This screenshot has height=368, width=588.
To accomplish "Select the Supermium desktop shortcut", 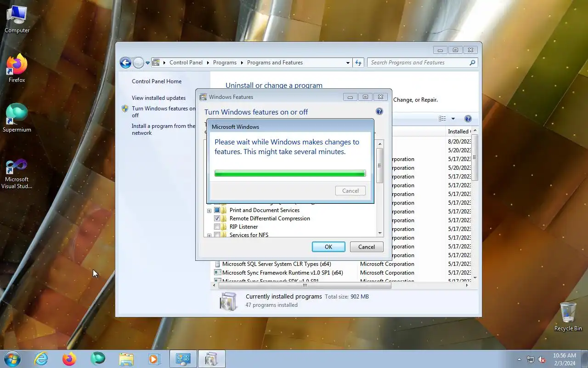I will (x=17, y=118).
